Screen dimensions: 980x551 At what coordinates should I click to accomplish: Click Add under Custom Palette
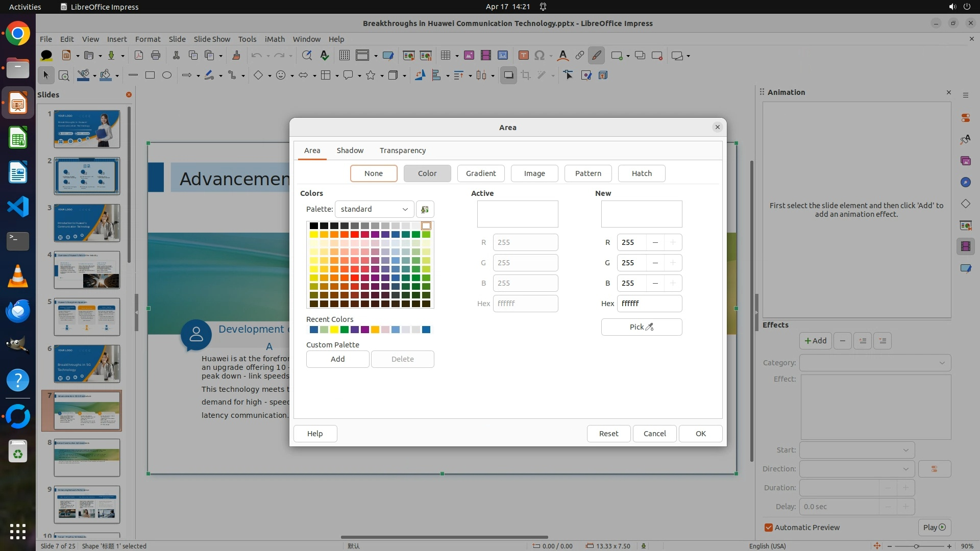click(337, 359)
